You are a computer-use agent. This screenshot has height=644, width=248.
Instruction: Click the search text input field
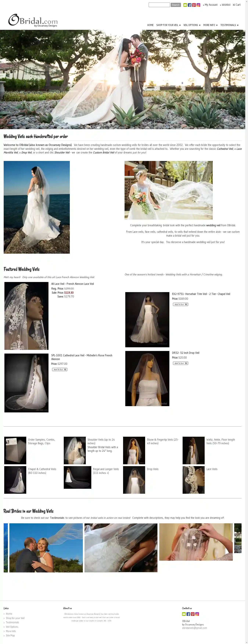[159, 5]
